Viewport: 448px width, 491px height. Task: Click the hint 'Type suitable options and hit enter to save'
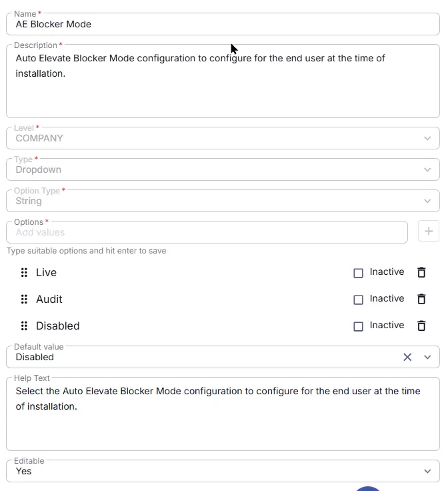(87, 251)
